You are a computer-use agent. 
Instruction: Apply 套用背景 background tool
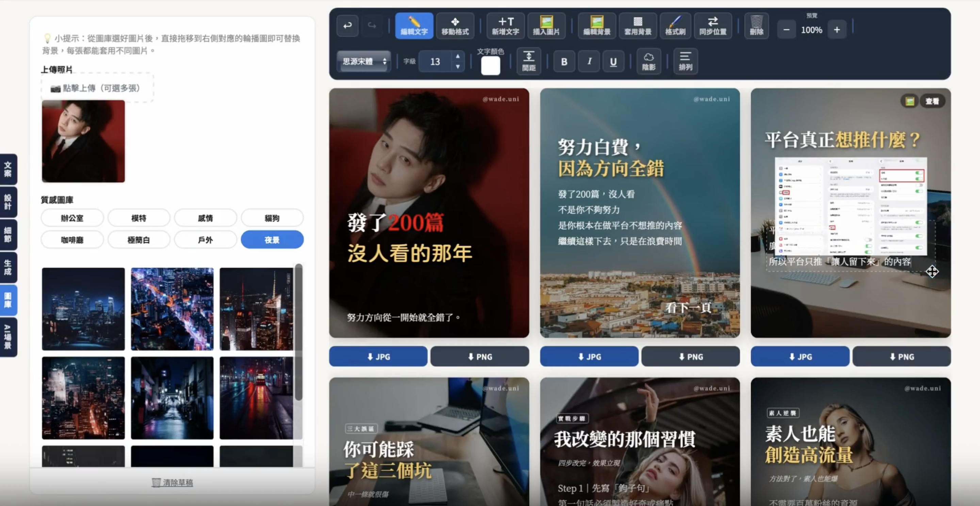point(638,26)
